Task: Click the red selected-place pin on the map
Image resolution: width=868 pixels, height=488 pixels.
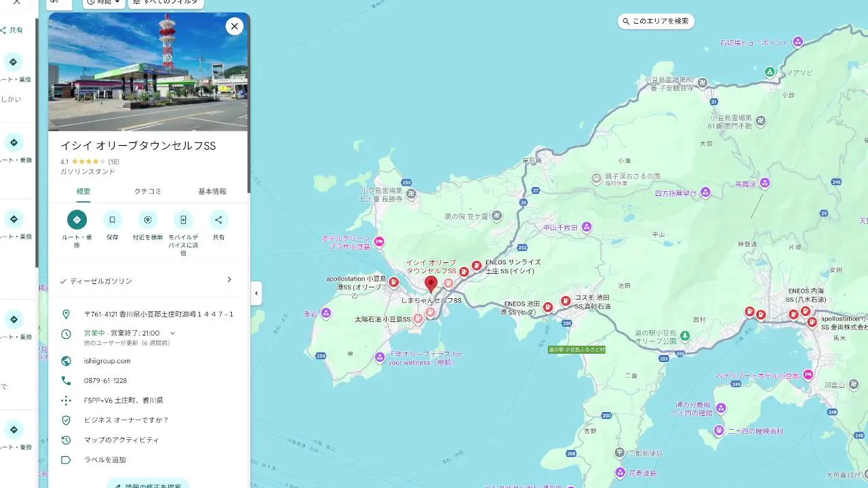Action: click(x=431, y=284)
